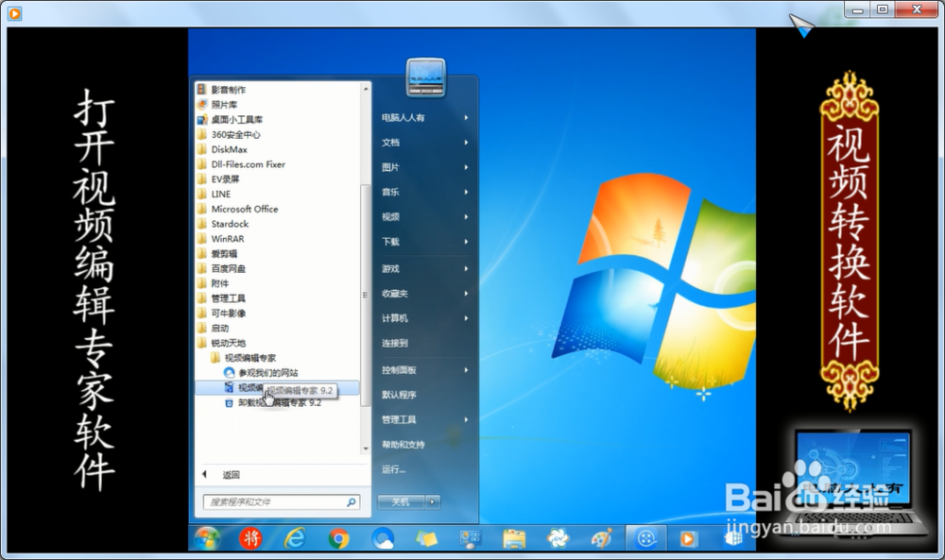Expand the 启动 folder

tap(214, 329)
